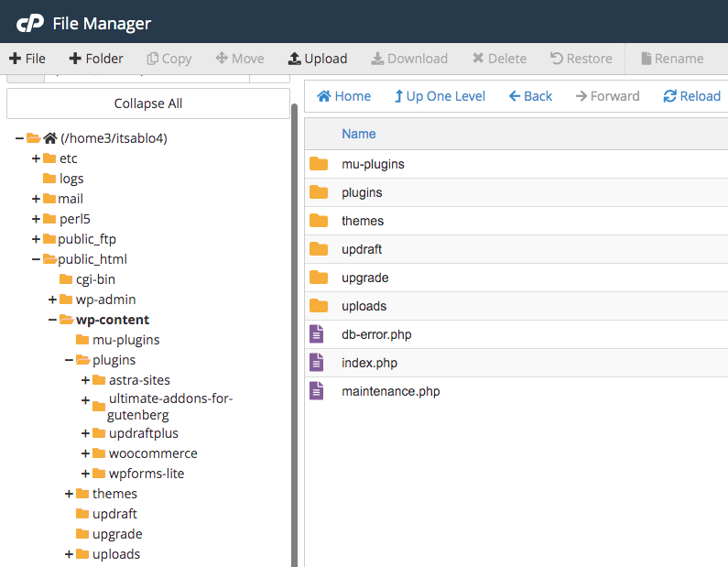Click the Rename toolbar button
728x567 pixels.
672,59
